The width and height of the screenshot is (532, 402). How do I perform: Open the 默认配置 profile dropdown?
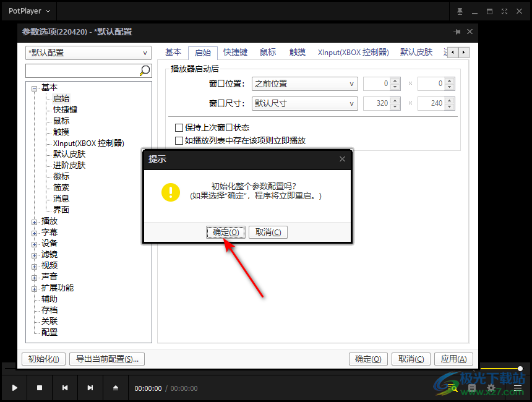coord(88,53)
